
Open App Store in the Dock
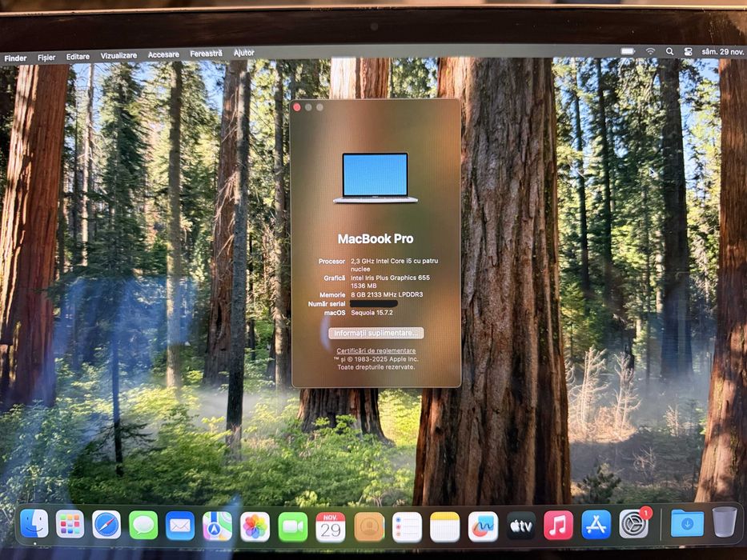pyautogui.click(x=596, y=525)
